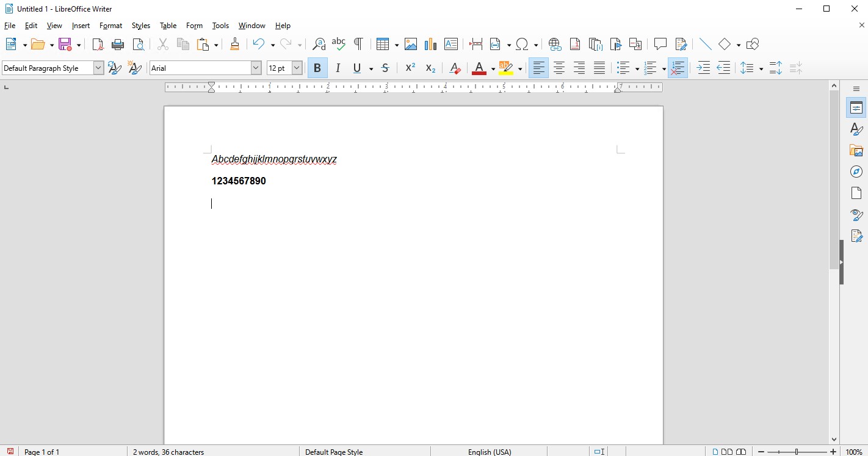Open the Format menu

point(110,26)
